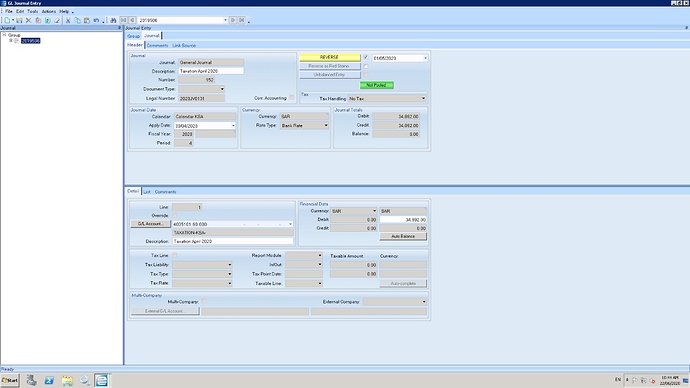Toggle the checkbox beside REVERSE button
The image size is (690, 388).
click(x=366, y=57)
